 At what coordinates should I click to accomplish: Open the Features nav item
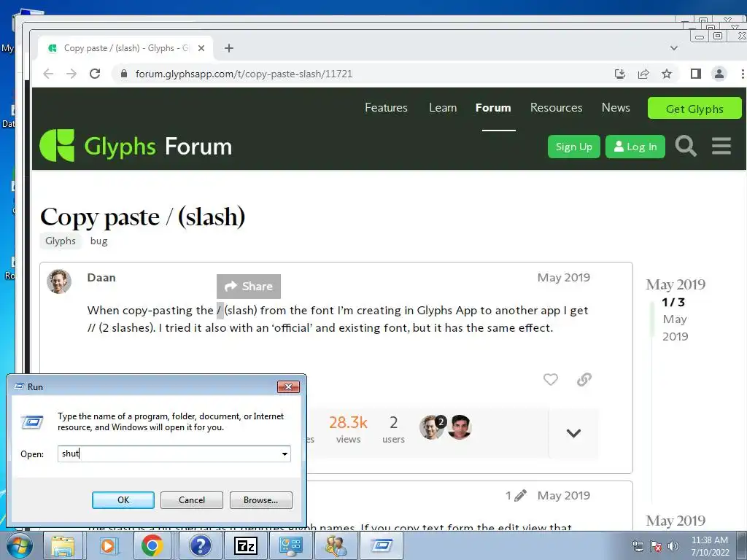(386, 108)
